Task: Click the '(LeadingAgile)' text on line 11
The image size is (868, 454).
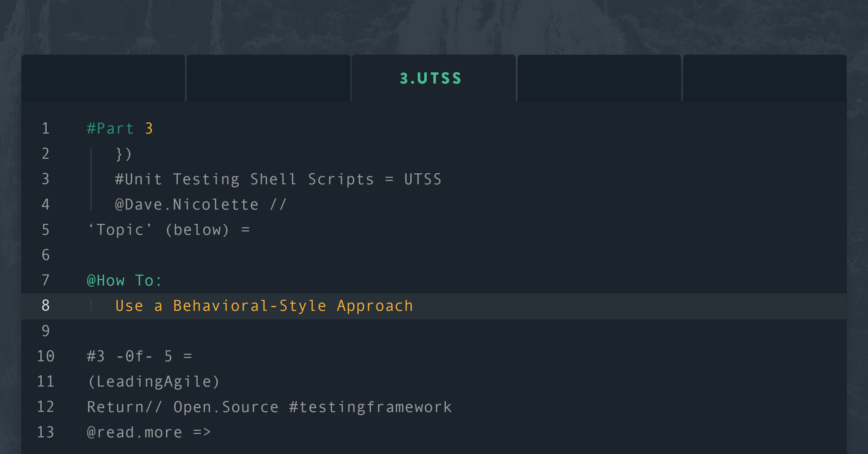Action: pyautogui.click(x=153, y=382)
